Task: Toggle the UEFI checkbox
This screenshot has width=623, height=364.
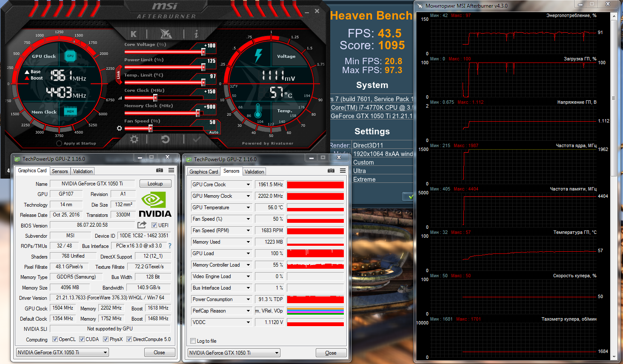Action: point(154,225)
